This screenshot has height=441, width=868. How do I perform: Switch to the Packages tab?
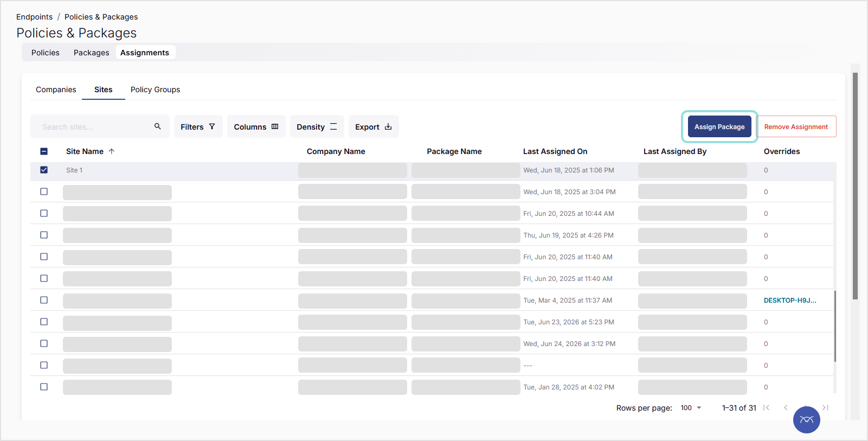(92, 53)
